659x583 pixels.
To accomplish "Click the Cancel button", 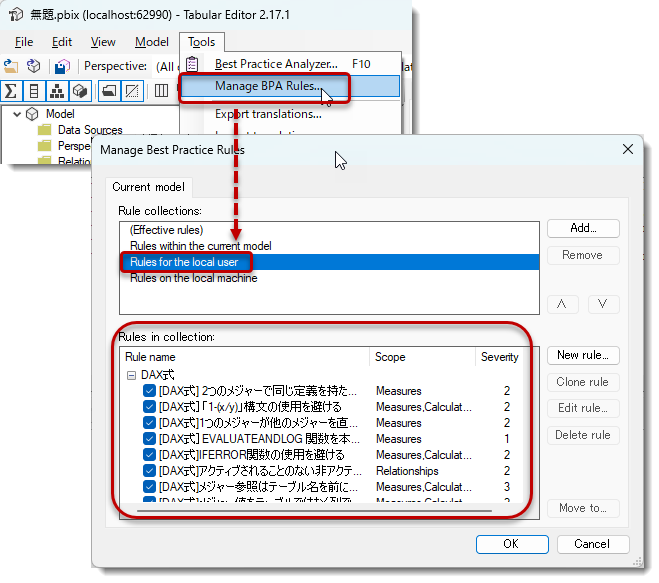I will pyautogui.click(x=593, y=544).
